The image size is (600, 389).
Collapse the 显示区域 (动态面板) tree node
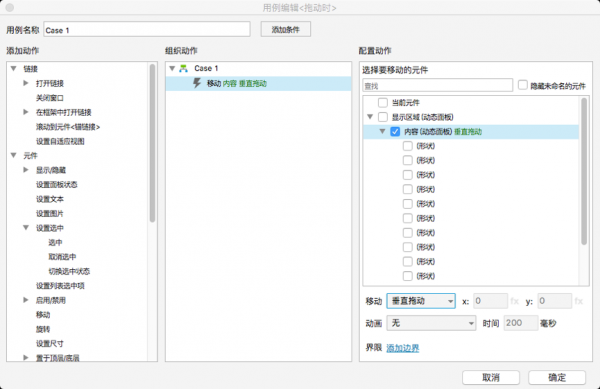[370, 117]
